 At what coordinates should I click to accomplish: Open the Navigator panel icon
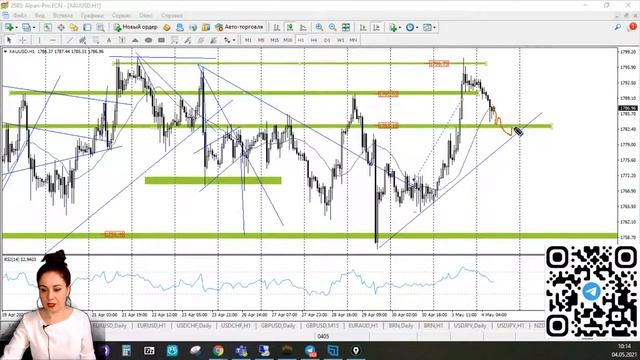click(x=74, y=27)
